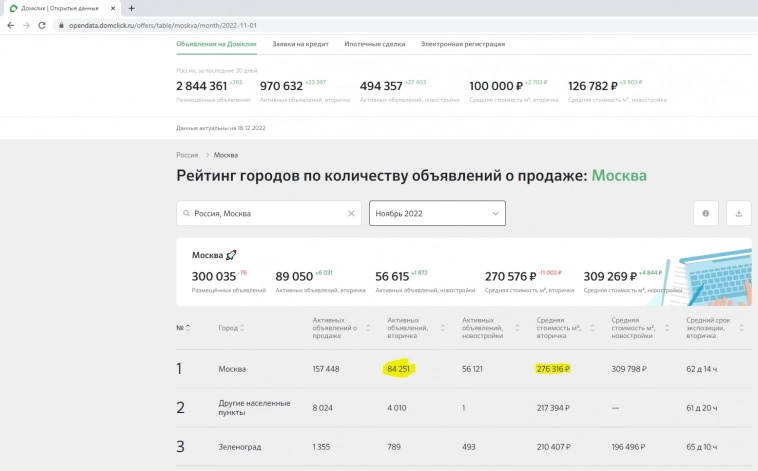Click 62 д 14 ч exposure value
The image size is (758, 471).
(701, 369)
